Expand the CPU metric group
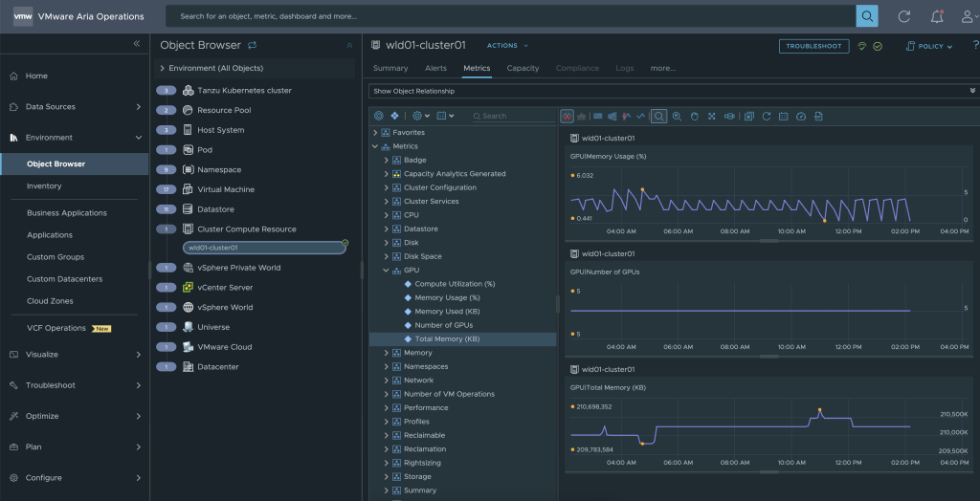 pos(387,215)
